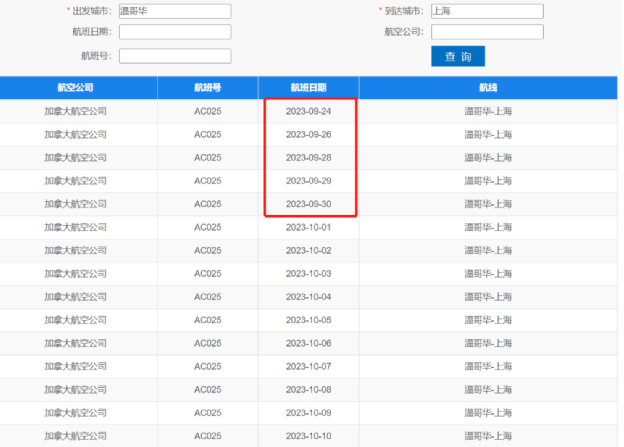This screenshot has height=447, width=624.
Task: Focus the 出发城市 input field
Action: coord(175,11)
